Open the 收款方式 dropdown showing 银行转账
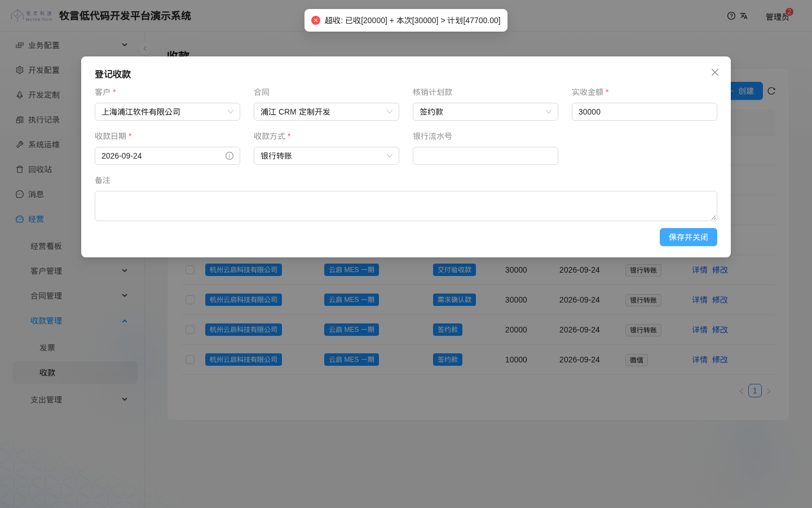The height and width of the screenshot is (508, 812). 326,156
